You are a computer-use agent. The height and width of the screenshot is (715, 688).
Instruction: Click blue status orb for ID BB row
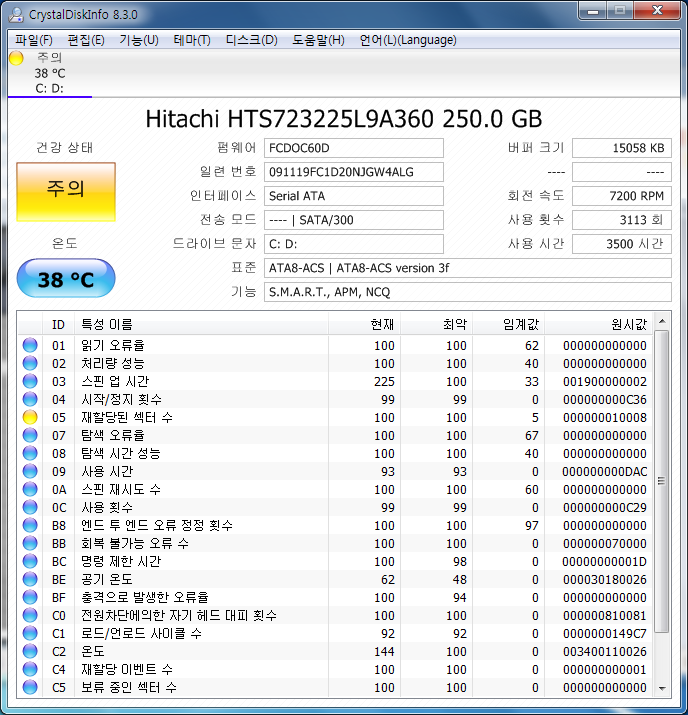pyautogui.click(x=30, y=544)
